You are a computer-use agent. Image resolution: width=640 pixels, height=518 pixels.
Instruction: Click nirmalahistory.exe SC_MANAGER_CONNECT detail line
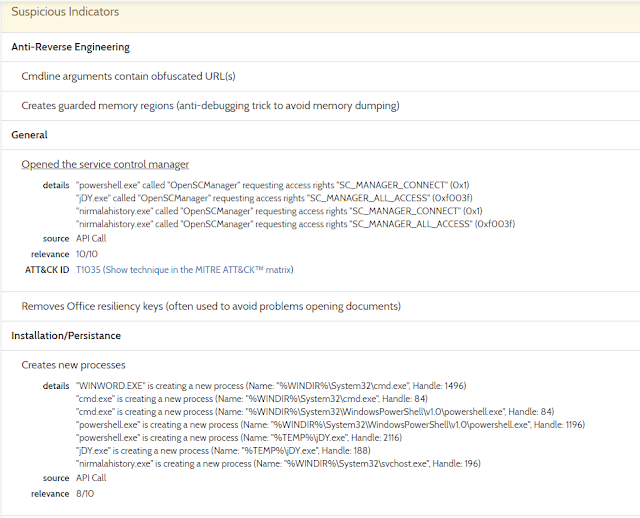click(279, 211)
